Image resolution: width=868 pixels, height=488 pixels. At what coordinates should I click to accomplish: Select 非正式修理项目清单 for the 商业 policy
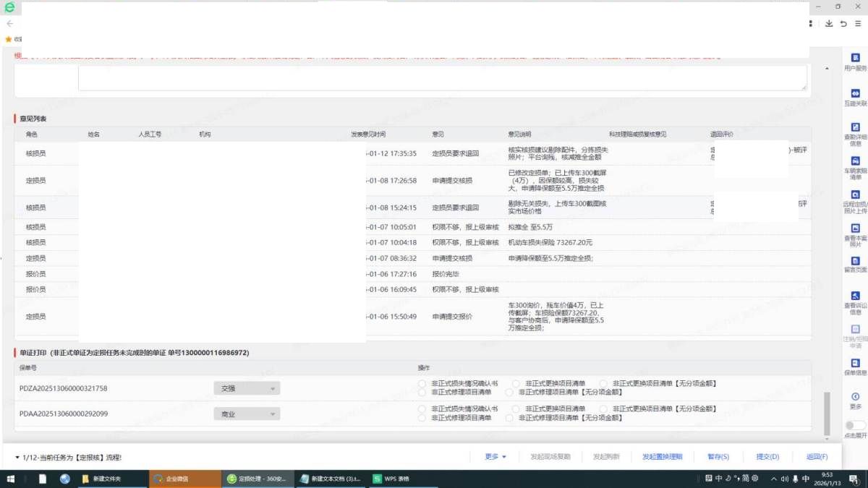point(422,418)
